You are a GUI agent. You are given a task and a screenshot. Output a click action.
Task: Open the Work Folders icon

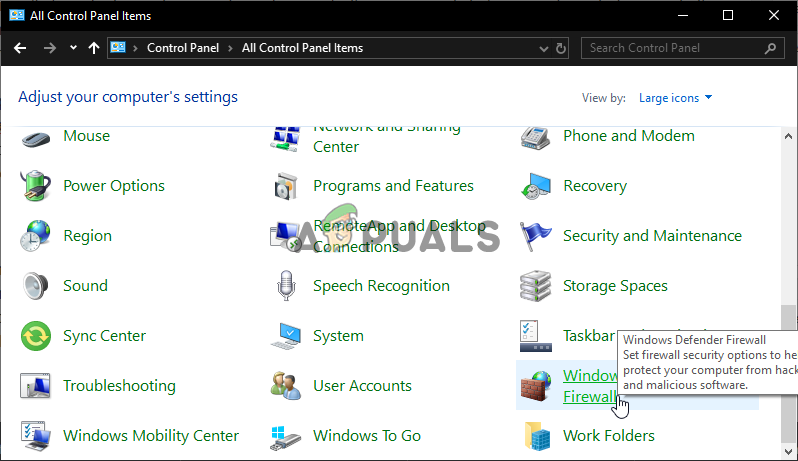pos(535,436)
